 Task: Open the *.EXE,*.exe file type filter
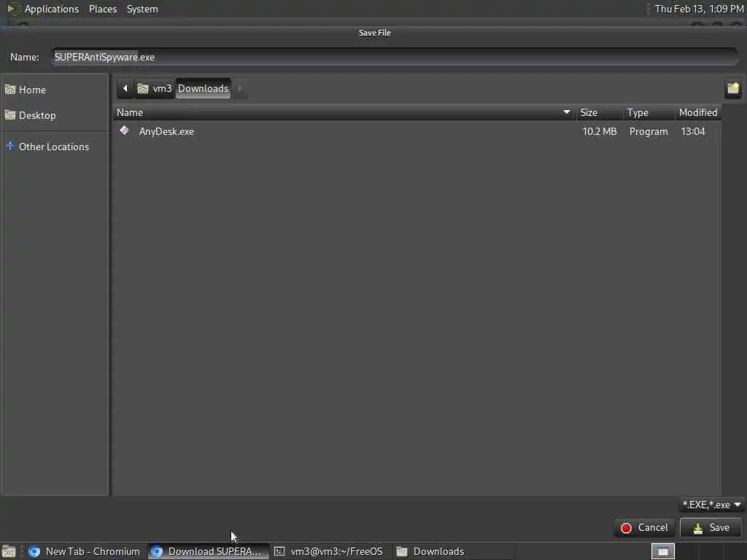tap(712, 505)
